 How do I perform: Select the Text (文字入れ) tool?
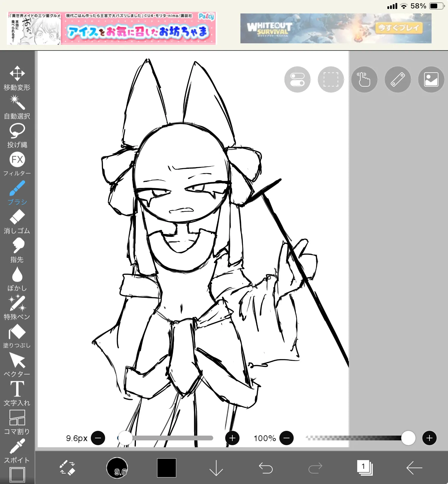point(17,393)
